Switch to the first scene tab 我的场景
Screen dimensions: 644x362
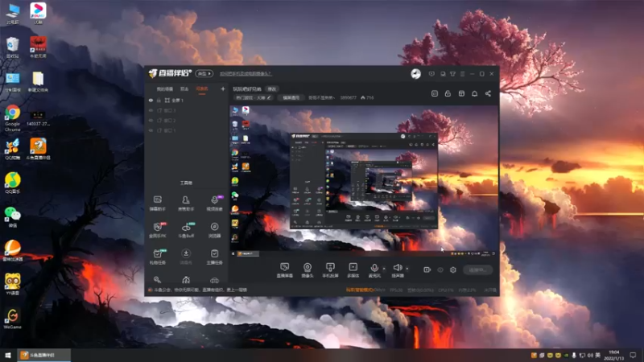(165, 88)
